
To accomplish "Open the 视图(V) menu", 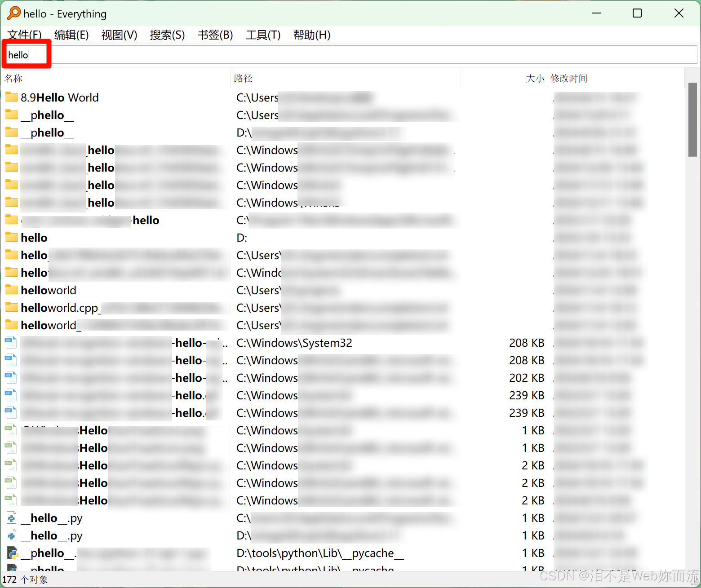I will 119,35.
